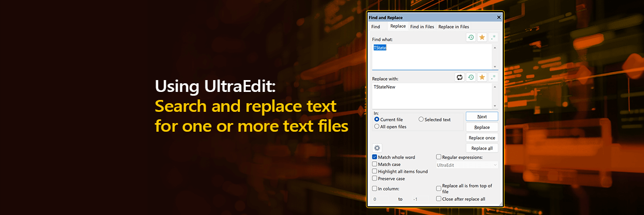Close the Find and Replace dialog
Screen dimensions: 644x215
pyautogui.click(x=499, y=17)
